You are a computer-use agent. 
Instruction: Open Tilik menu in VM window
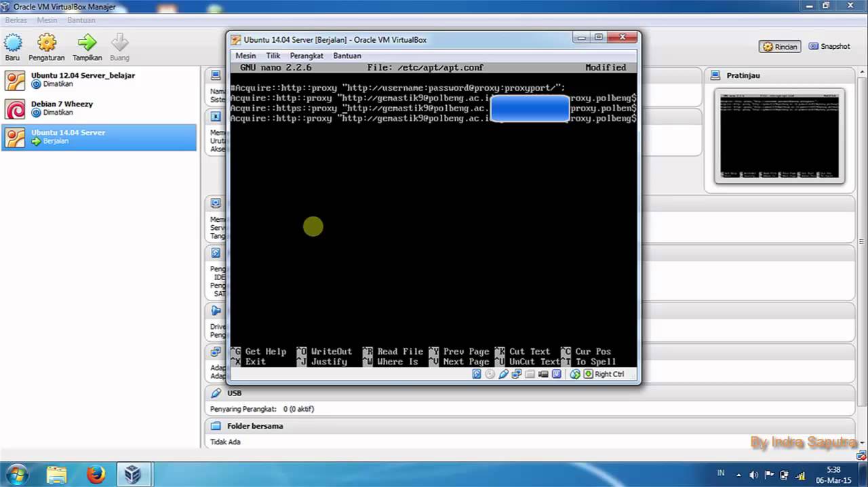[x=273, y=56]
